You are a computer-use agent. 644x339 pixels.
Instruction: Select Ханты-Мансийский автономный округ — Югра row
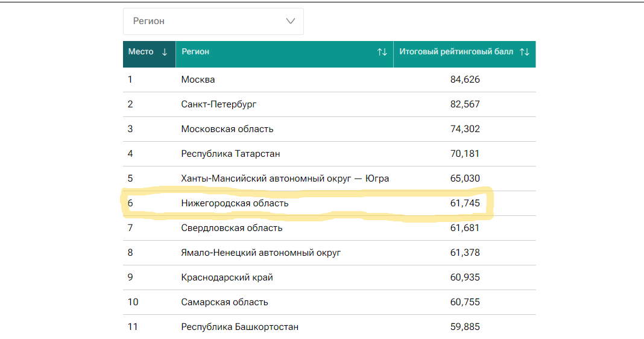click(x=285, y=179)
